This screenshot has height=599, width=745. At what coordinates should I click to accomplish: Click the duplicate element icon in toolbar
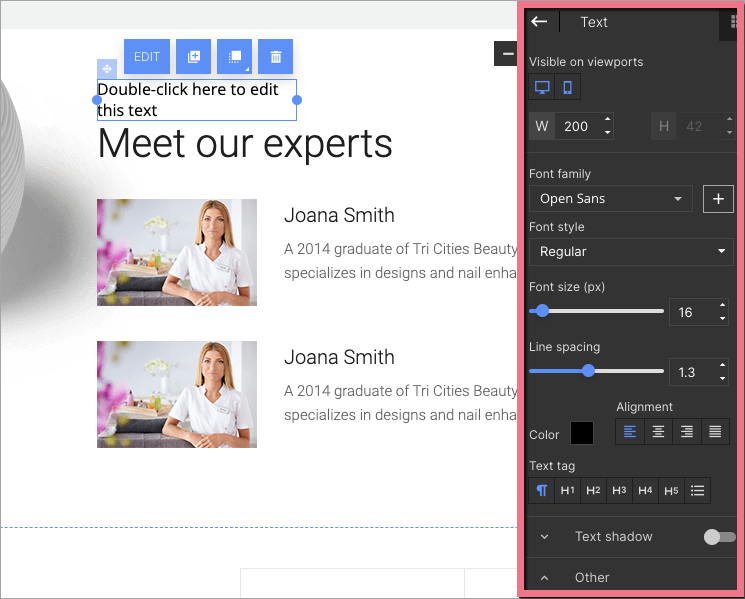point(193,57)
